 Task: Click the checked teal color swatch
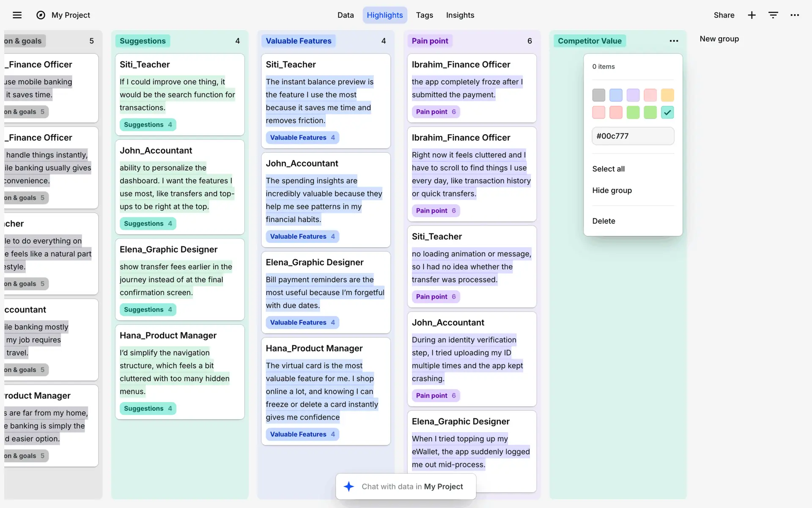(x=667, y=113)
